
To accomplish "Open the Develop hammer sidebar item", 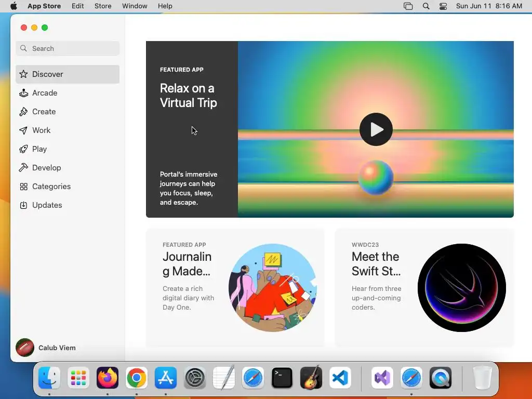I will [x=68, y=168].
